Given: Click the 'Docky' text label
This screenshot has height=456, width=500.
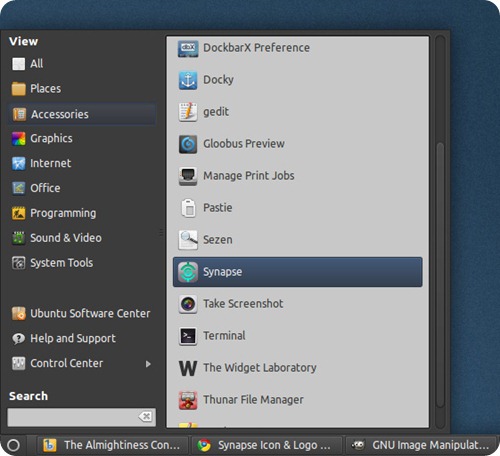Looking at the screenshot, I should [218, 80].
